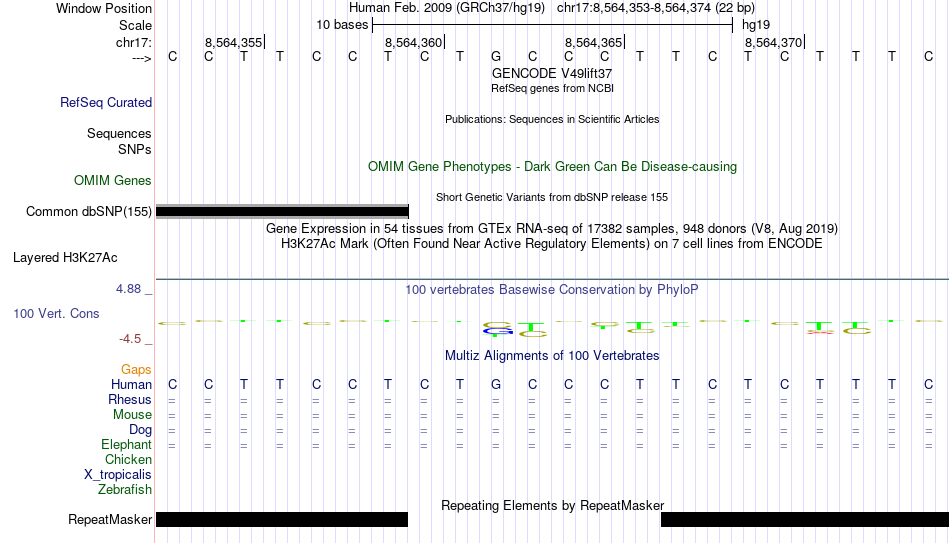Click the left RepeatMasker black block
Image resolution: width=950 pixels, height=543 pixels.
[x=282, y=519]
